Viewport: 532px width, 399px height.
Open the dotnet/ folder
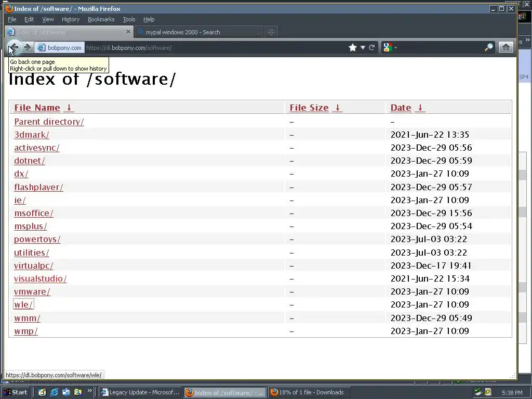click(x=30, y=161)
